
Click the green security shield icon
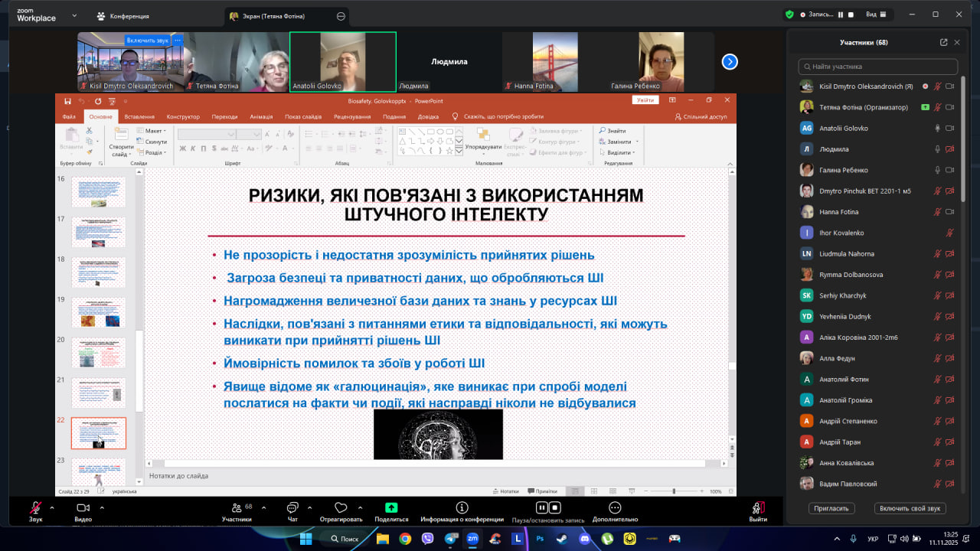[789, 15]
